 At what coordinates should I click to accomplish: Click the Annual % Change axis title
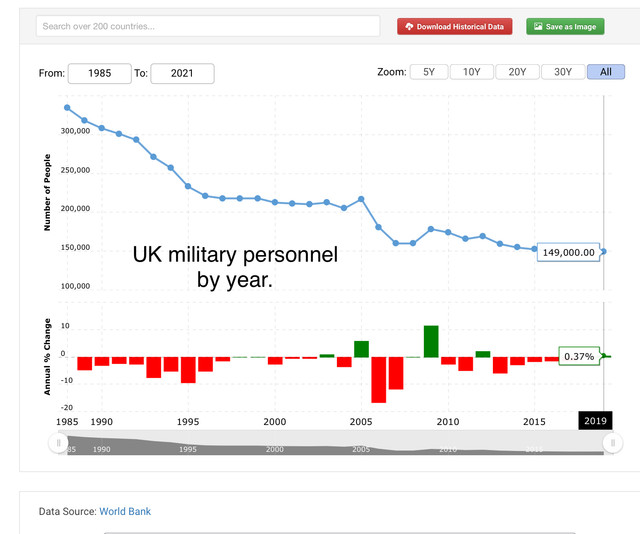coord(47,356)
